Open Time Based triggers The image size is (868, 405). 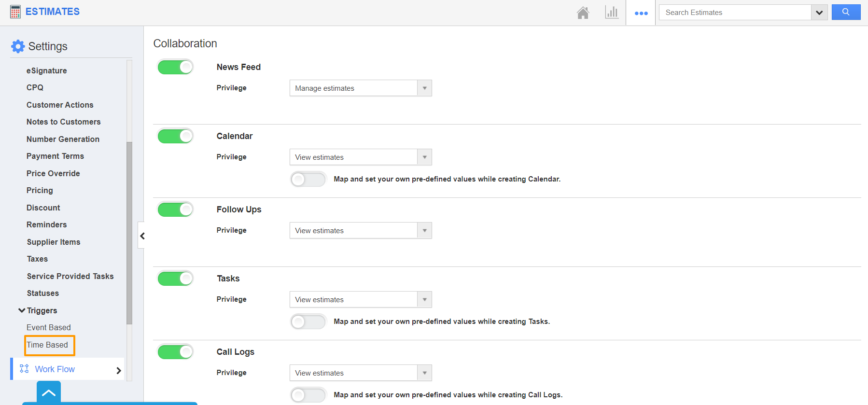(47, 345)
